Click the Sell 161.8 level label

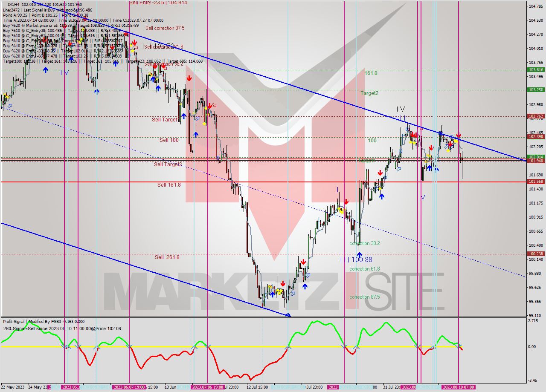pos(169,185)
